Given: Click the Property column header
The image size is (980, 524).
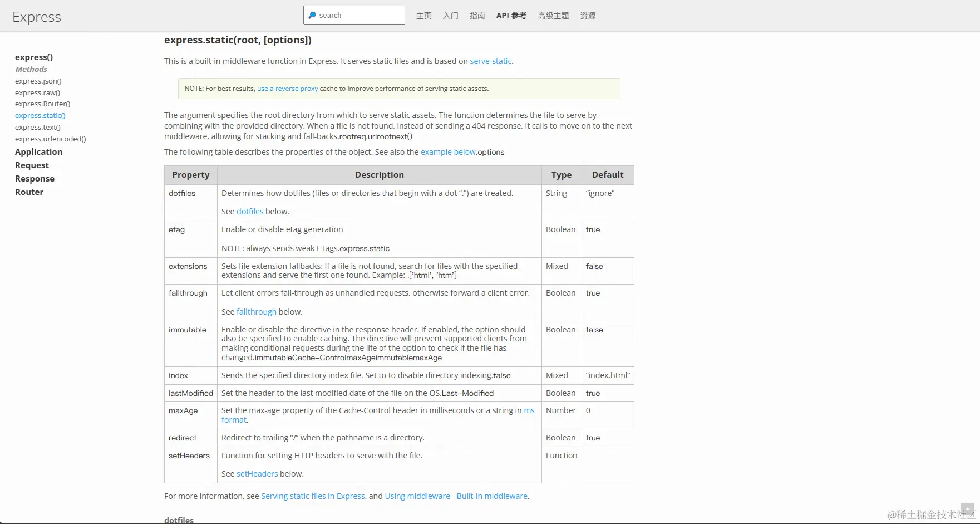Looking at the screenshot, I should coord(191,175).
